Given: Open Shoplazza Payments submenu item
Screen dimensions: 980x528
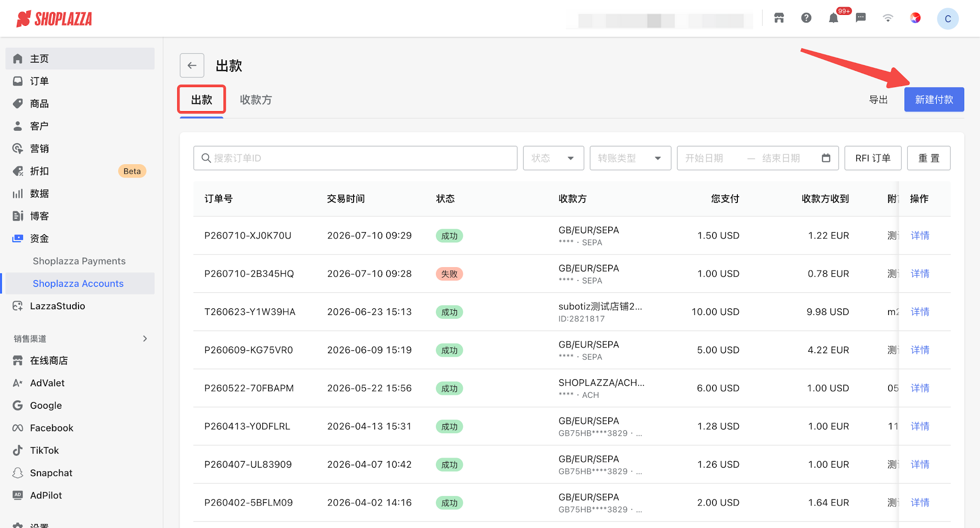Looking at the screenshot, I should tap(79, 261).
